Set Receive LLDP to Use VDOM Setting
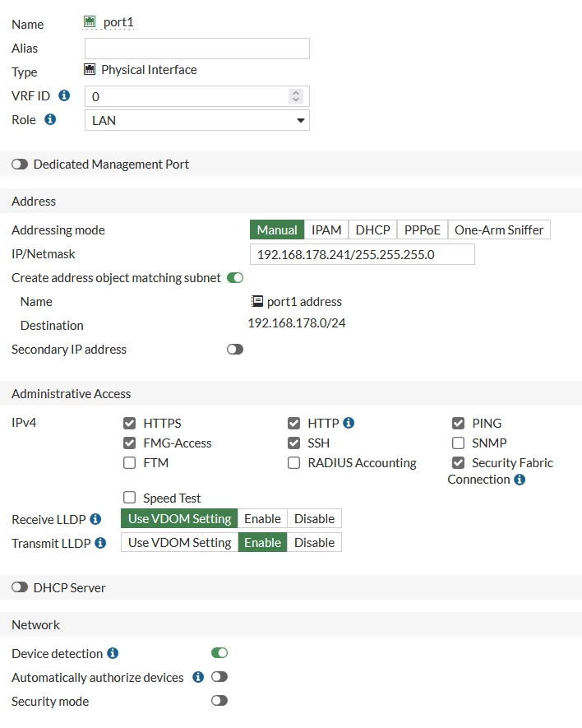Screen dimensions: 582x728 point(179,518)
